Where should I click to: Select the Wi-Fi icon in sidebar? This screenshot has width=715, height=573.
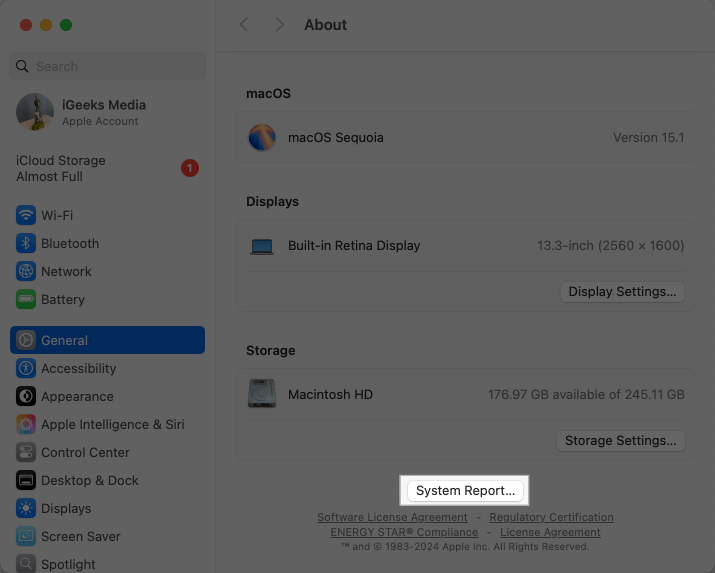26,215
